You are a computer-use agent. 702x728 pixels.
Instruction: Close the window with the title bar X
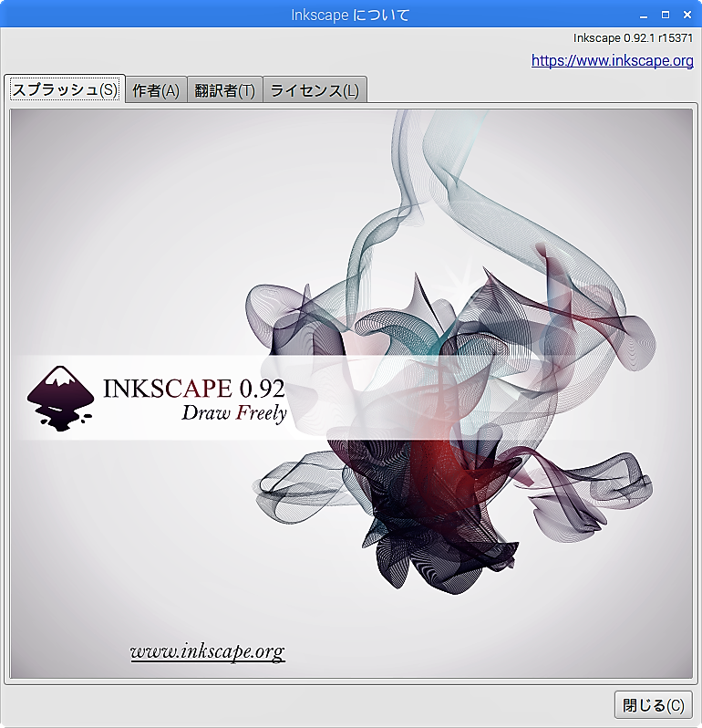point(687,15)
